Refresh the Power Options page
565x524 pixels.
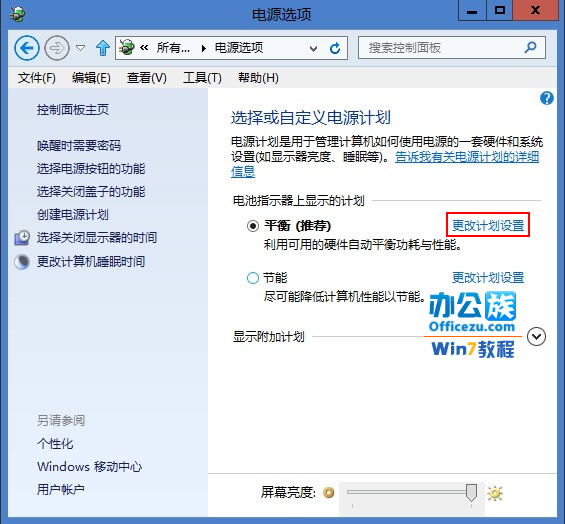(335, 48)
